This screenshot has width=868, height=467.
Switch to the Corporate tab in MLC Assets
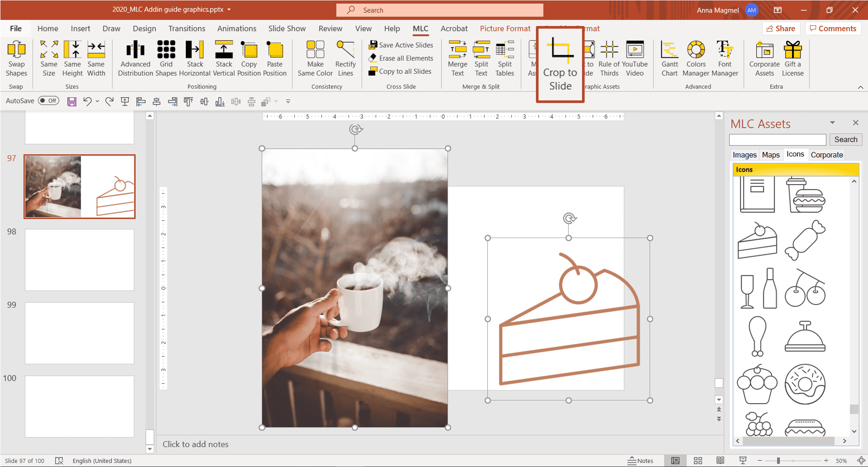826,155
